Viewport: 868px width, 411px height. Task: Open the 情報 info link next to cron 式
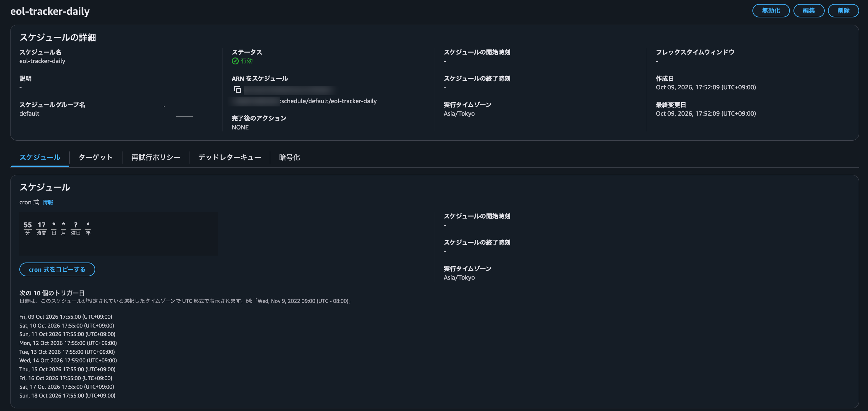pos(48,202)
